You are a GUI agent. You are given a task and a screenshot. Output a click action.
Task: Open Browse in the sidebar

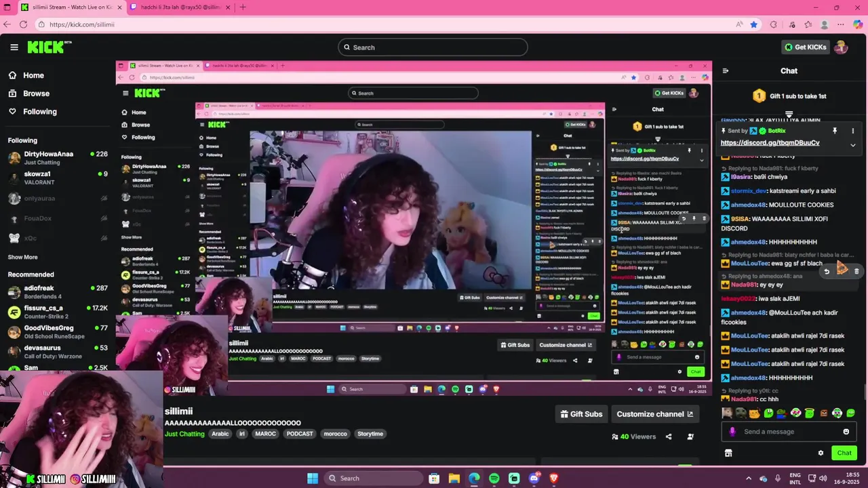pos(29,94)
